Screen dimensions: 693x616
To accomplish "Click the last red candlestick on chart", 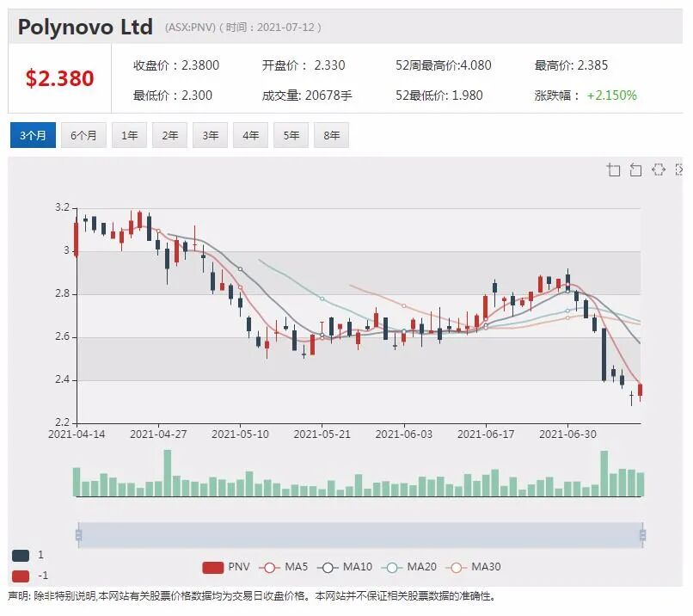I will tap(640, 390).
